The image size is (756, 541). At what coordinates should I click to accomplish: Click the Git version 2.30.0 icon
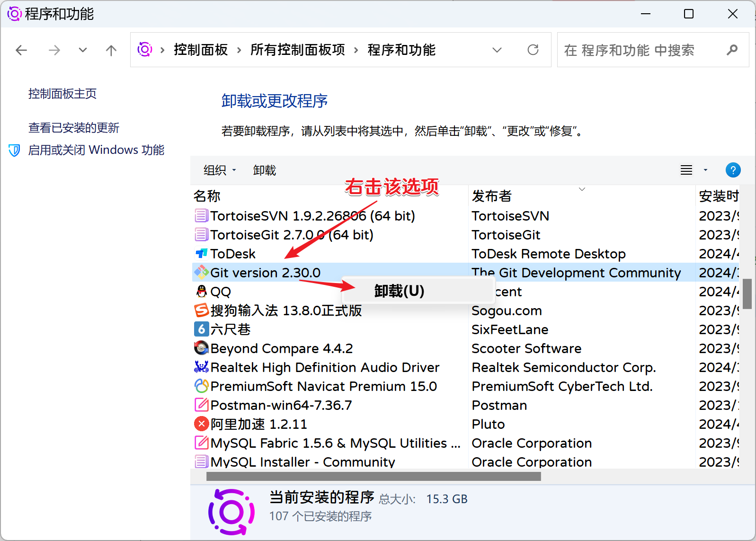(201, 272)
